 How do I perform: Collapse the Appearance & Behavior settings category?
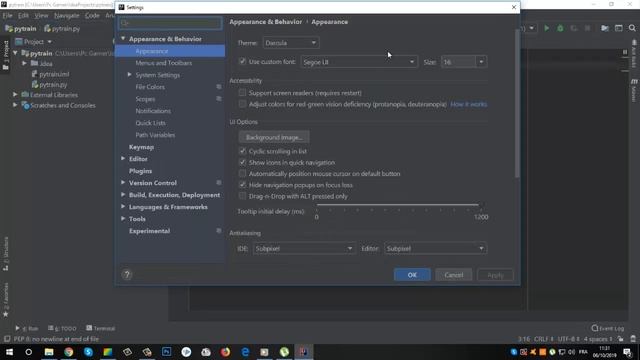[x=123, y=39]
